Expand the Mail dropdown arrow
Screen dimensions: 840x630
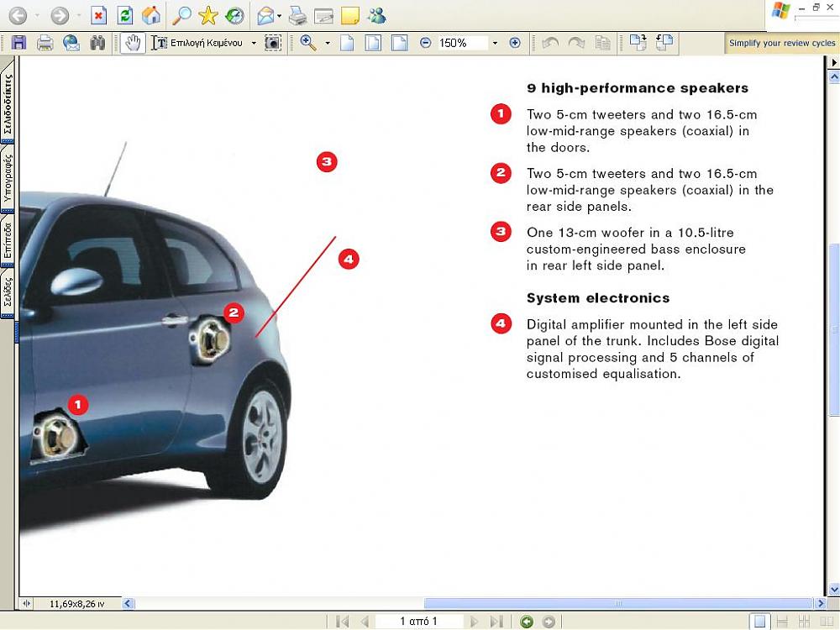279,16
